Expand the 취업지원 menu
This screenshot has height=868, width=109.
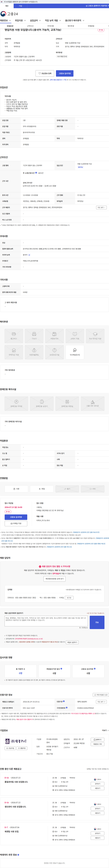click(21, 21)
